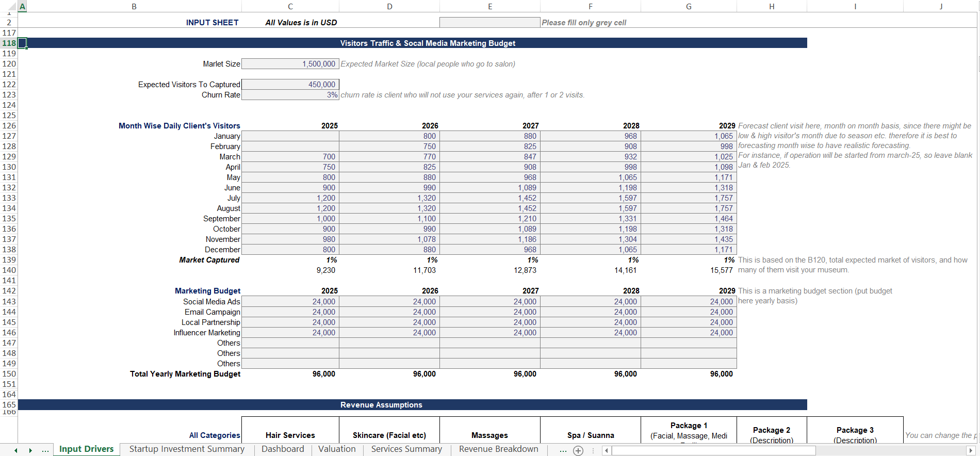This screenshot has height=456, width=980.
Task: Select the Massages category cell
Action: tap(490, 430)
